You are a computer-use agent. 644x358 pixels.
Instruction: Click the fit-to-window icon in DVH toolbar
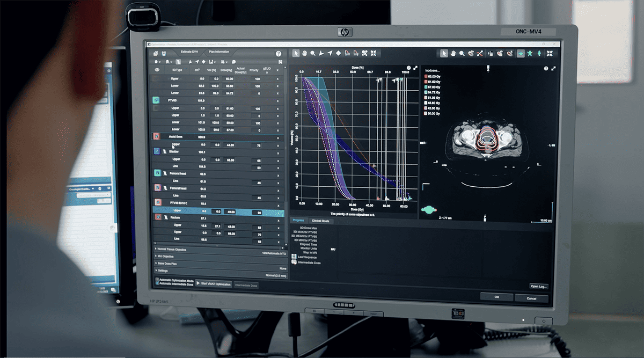point(374,53)
